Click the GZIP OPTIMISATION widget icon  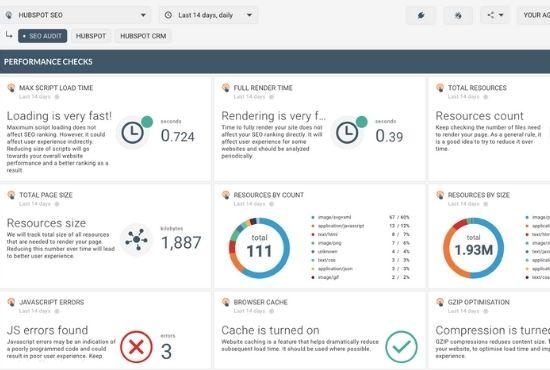(440, 302)
